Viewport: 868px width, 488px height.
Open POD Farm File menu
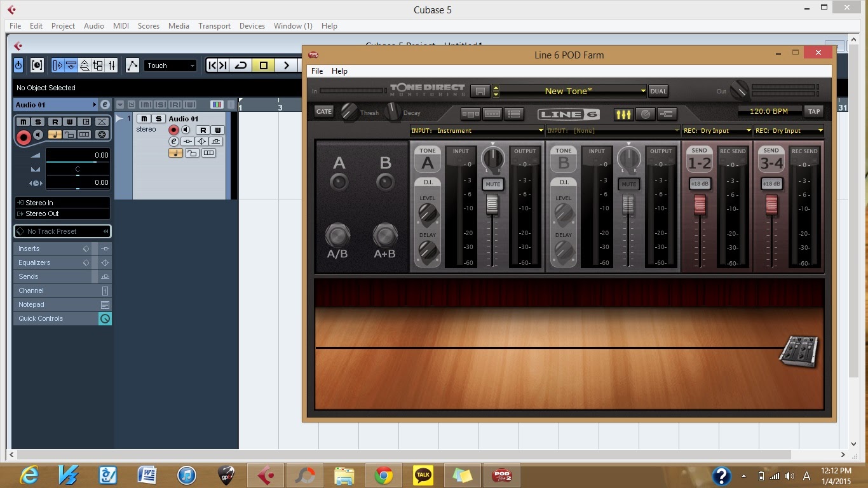pyautogui.click(x=317, y=71)
